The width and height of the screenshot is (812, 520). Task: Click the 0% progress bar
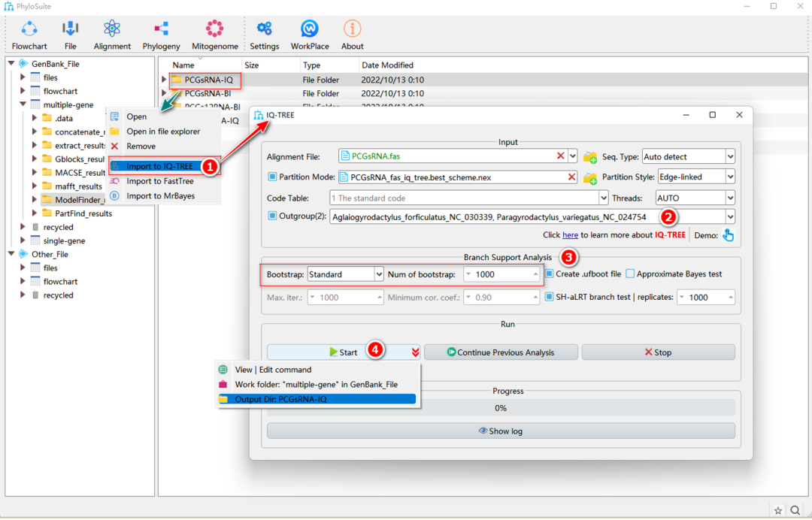coord(501,408)
